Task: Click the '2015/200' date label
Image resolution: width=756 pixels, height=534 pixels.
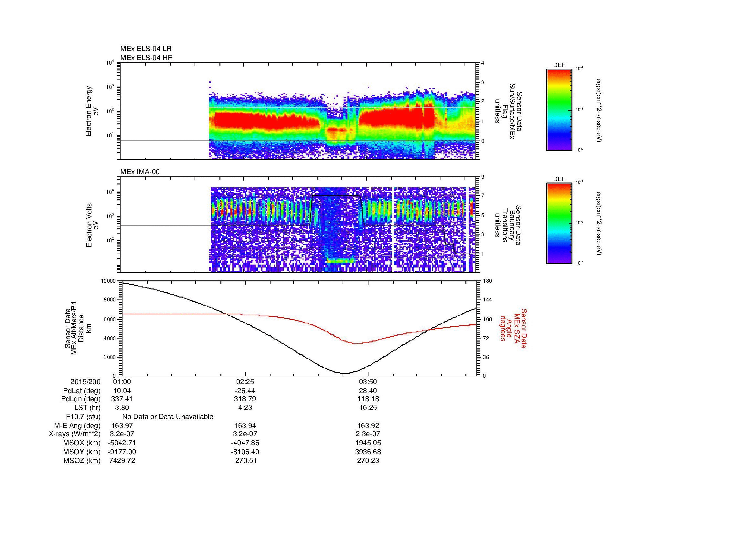Action: [x=85, y=382]
